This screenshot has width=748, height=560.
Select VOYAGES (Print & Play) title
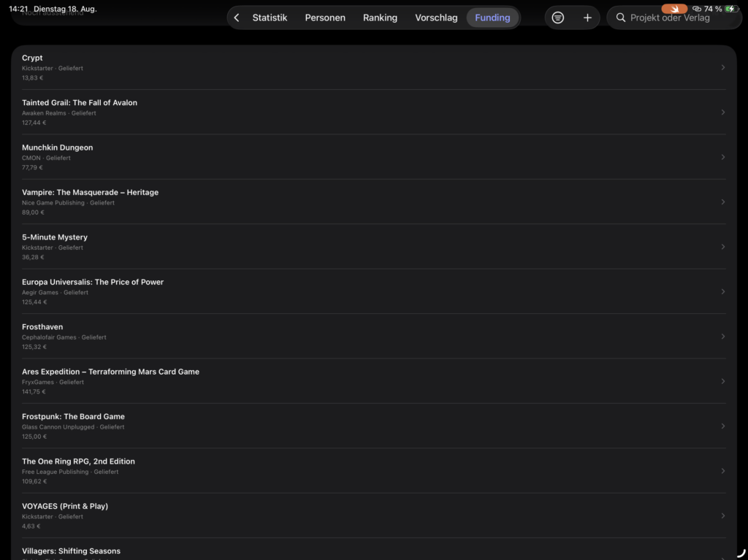[65, 506]
